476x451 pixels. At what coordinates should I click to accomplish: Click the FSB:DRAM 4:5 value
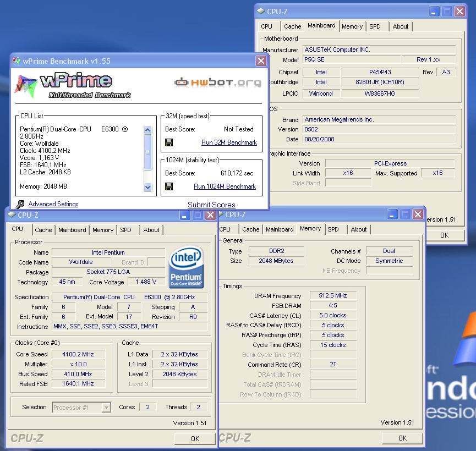pos(333,306)
